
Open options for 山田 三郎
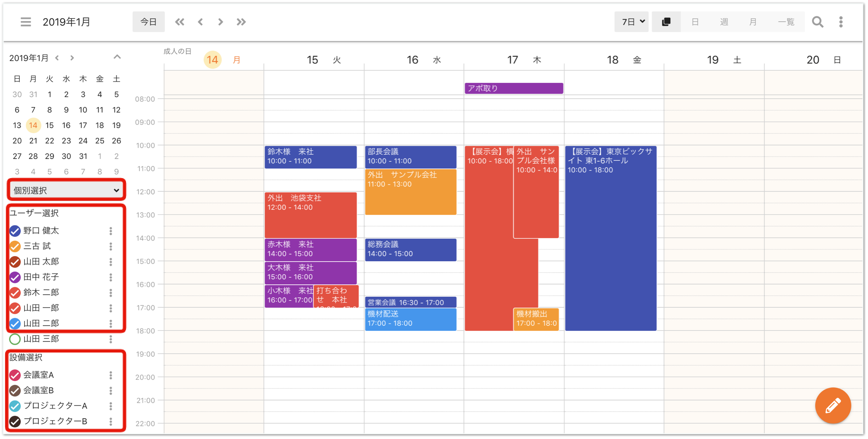click(x=111, y=339)
